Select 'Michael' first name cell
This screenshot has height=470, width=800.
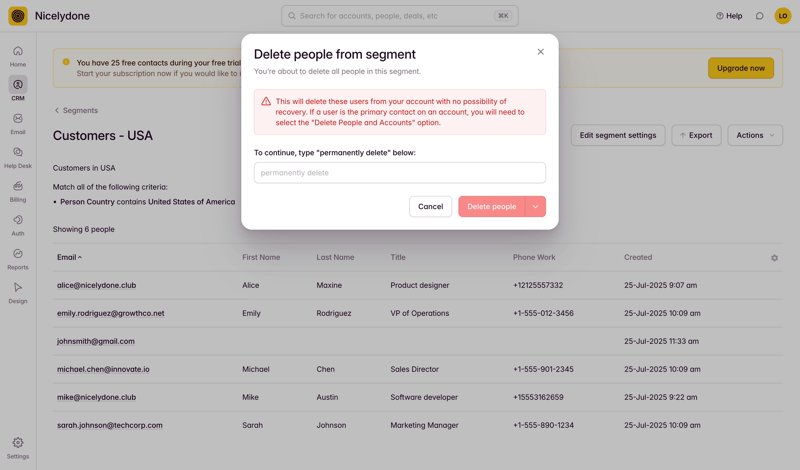click(x=256, y=369)
